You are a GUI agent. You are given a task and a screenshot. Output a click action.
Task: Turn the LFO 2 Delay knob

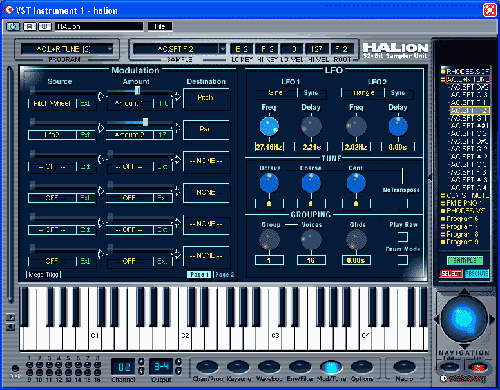[x=398, y=127]
